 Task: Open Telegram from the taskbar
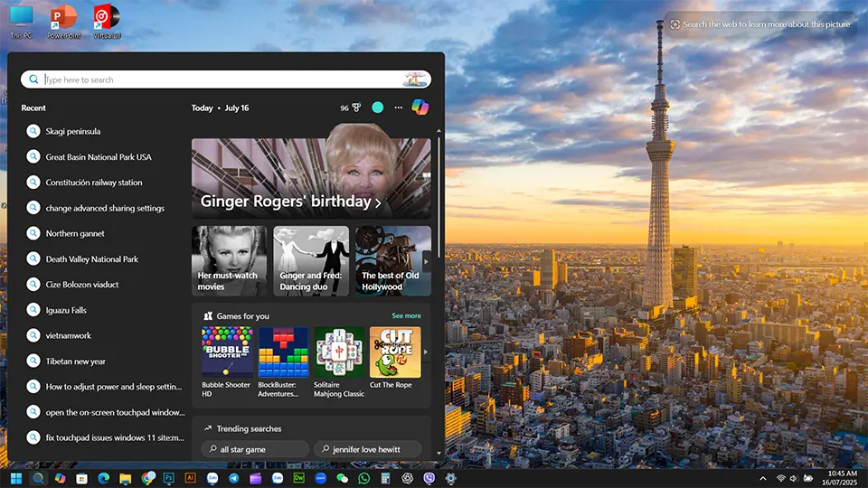(x=234, y=478)
